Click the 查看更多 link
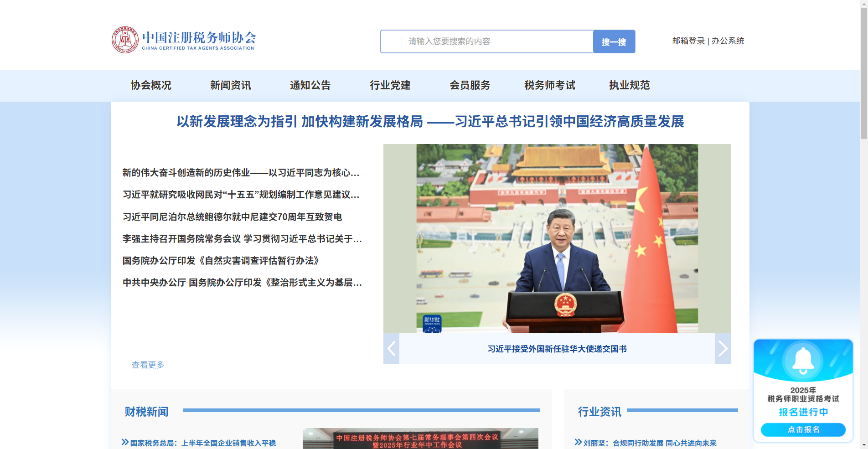Screen dimensions: 868x449 (147, 365)
